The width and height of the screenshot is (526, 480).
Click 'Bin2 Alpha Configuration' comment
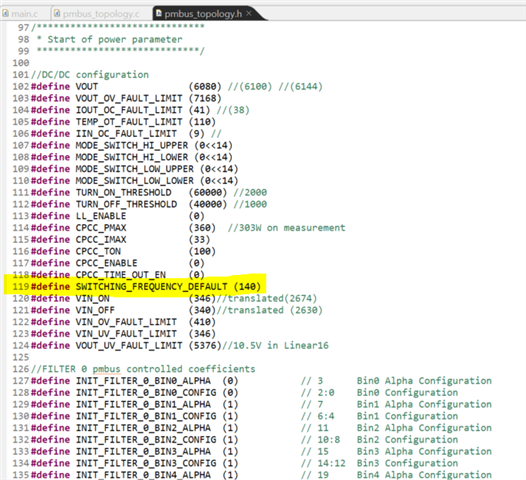click(424, 428)
